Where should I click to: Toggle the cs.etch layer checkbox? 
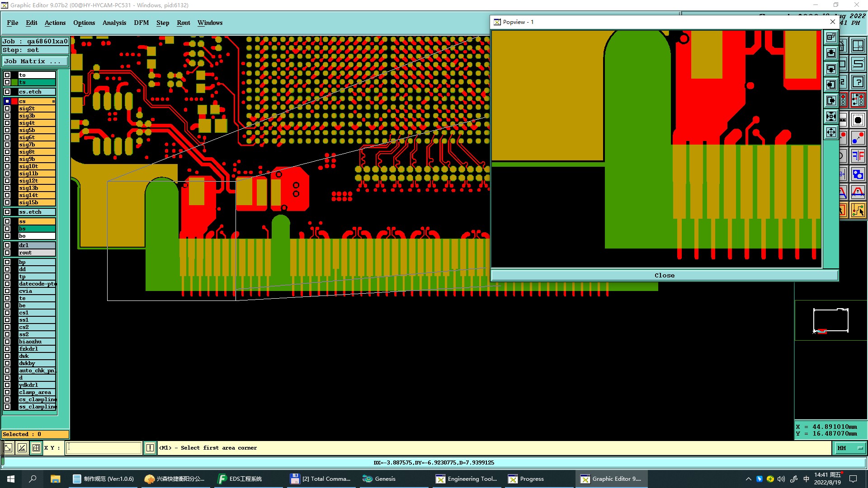tap(7, 92)
